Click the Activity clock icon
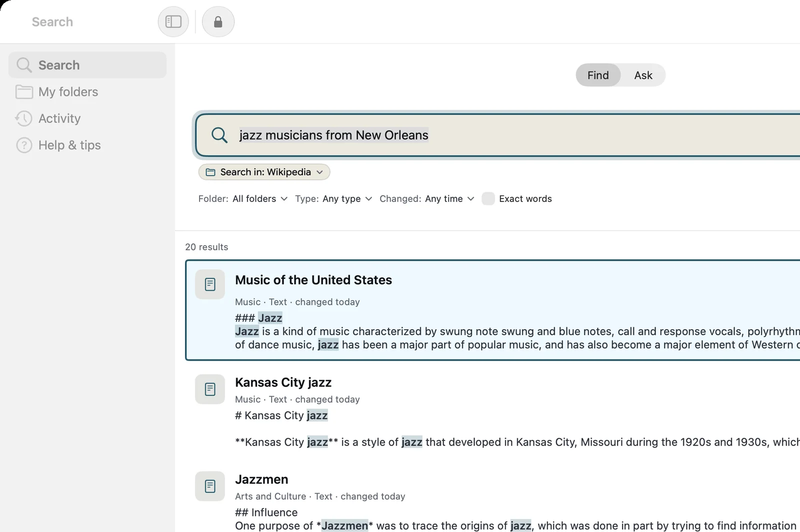The height and width of the screenshot is (532, 800). pos(23,118)
